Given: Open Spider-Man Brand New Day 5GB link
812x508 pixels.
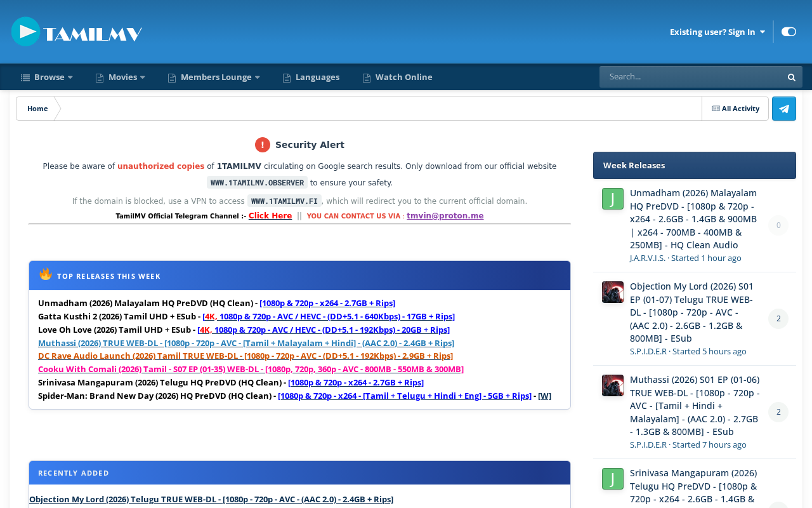Looking at the screenshot, I should tap(405, 396).
